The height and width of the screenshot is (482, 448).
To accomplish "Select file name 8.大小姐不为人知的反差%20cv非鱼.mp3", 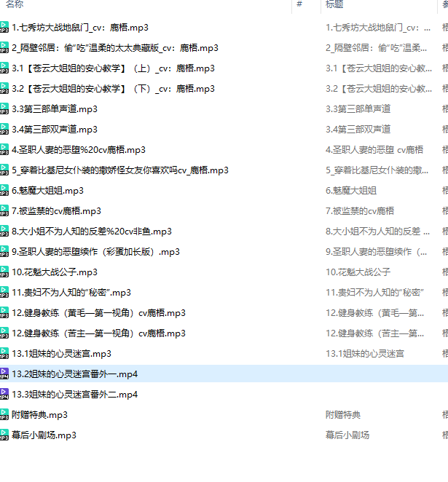I will tap(92, 231).
